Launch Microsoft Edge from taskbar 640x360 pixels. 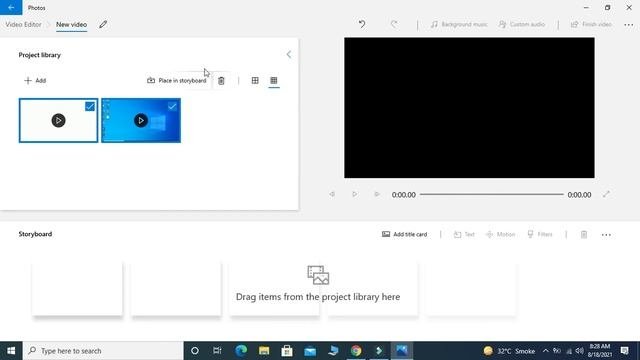point(241,351)
